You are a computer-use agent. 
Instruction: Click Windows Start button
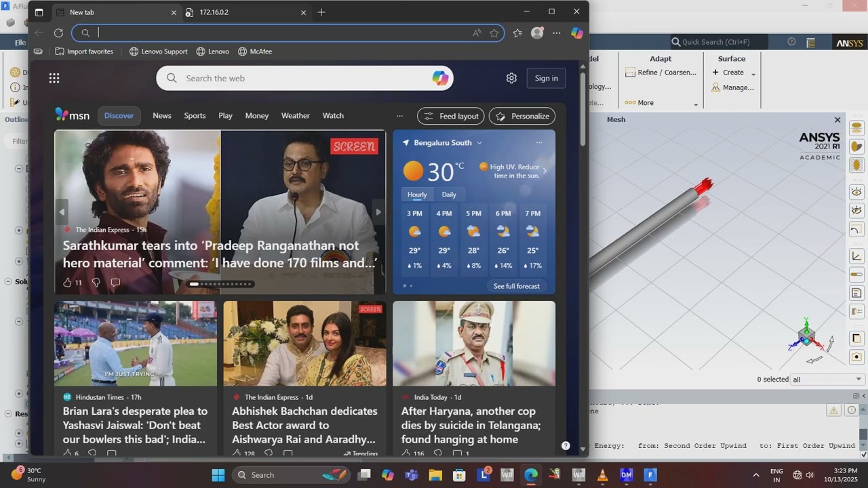pyautogui.click(x=218, y=475)
